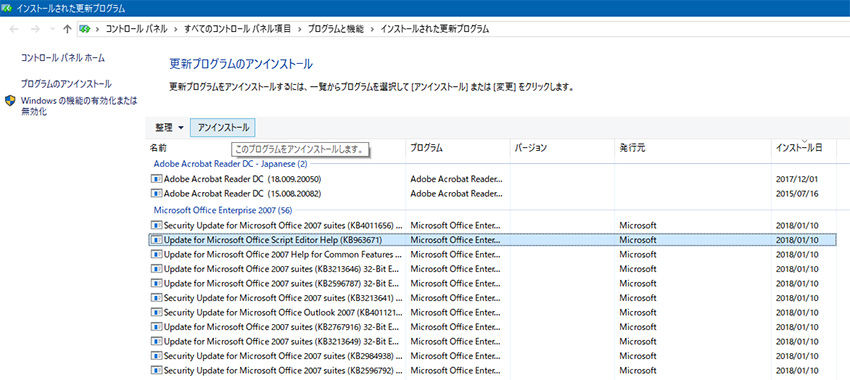Click the アンインストール button
The image size is (850, 380).
click(223, 128)
